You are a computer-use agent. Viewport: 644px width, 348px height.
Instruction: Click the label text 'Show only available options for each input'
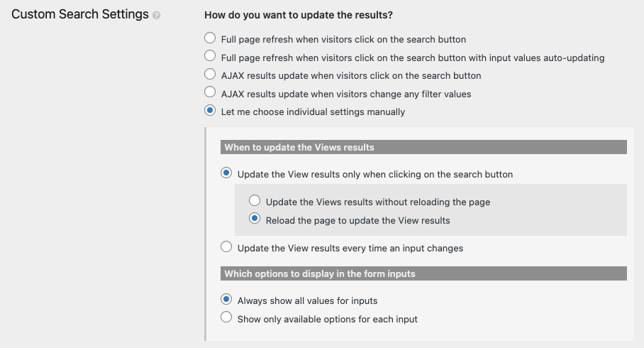coord(328,319)
